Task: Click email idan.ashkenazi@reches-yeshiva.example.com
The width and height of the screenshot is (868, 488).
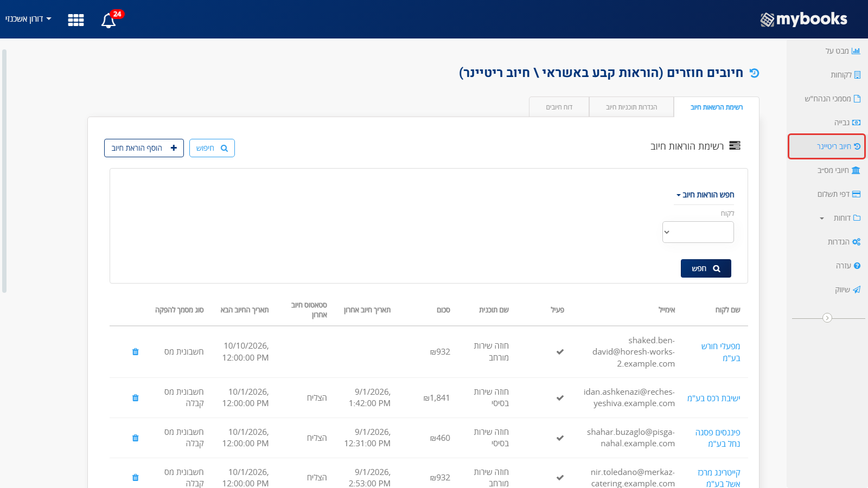Action: click(x=629, y=397)
